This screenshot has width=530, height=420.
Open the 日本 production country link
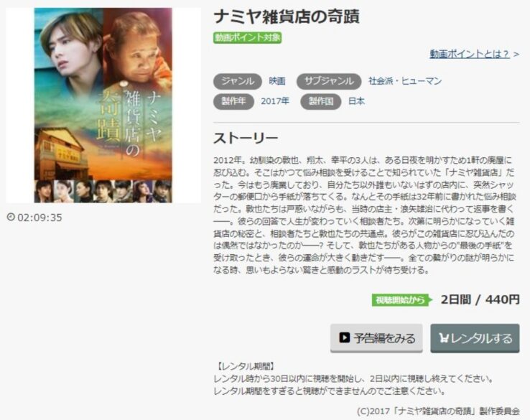[357, 101]
